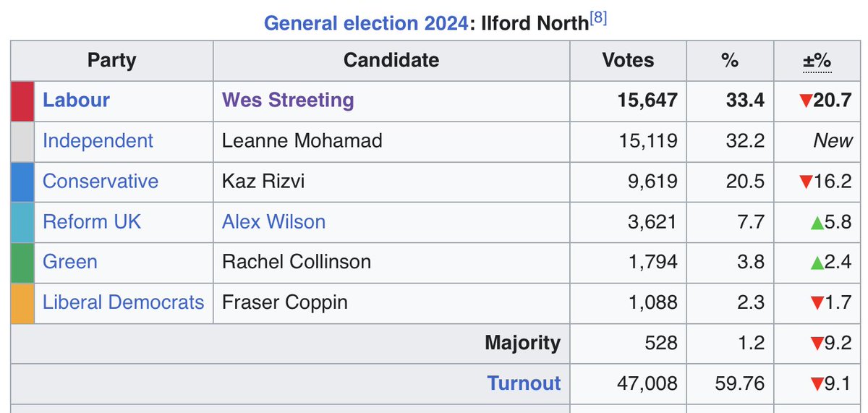Open the Wes Streeting candidate page

(288, 100)
